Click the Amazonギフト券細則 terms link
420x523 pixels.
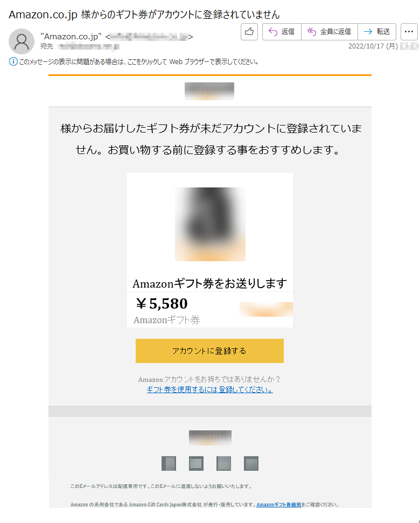click(x=279, y=505)
